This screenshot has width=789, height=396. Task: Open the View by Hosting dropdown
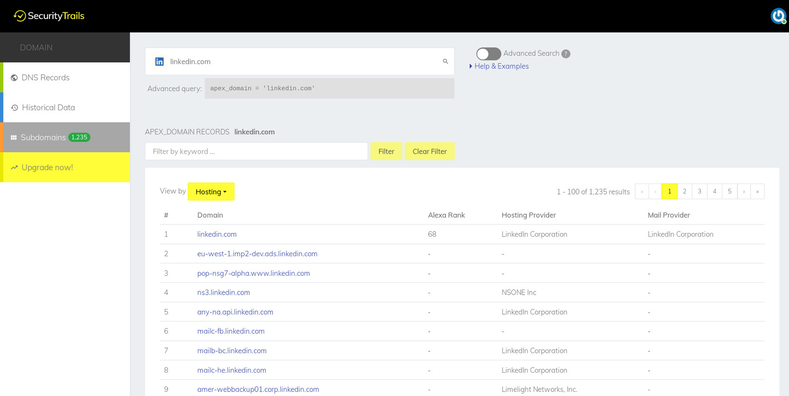211,191
